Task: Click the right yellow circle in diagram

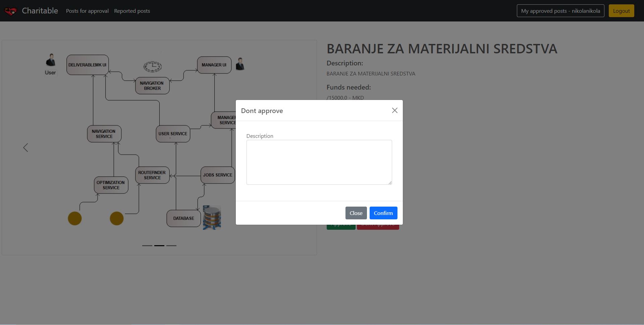Action: point(117,219)
